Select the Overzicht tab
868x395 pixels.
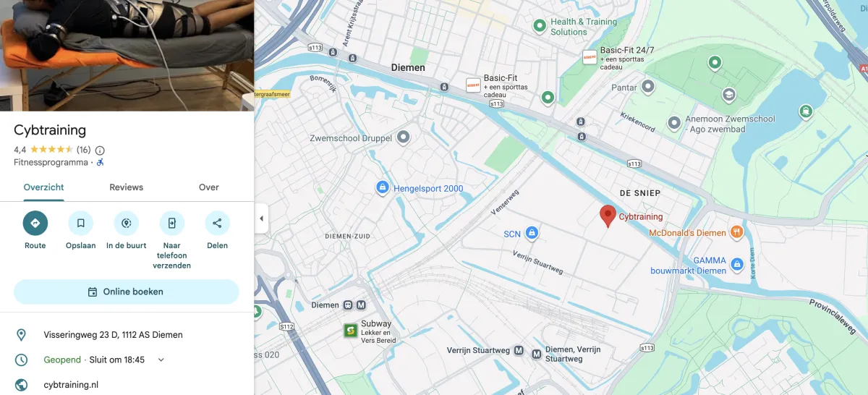pyautogui.click(x=43, y=187)
